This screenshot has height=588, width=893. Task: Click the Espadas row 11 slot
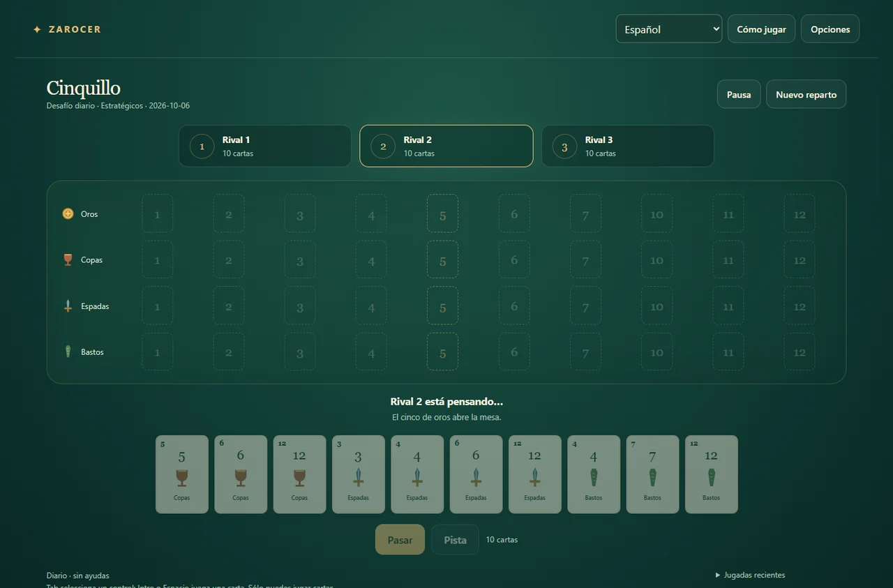click(728, 306)
